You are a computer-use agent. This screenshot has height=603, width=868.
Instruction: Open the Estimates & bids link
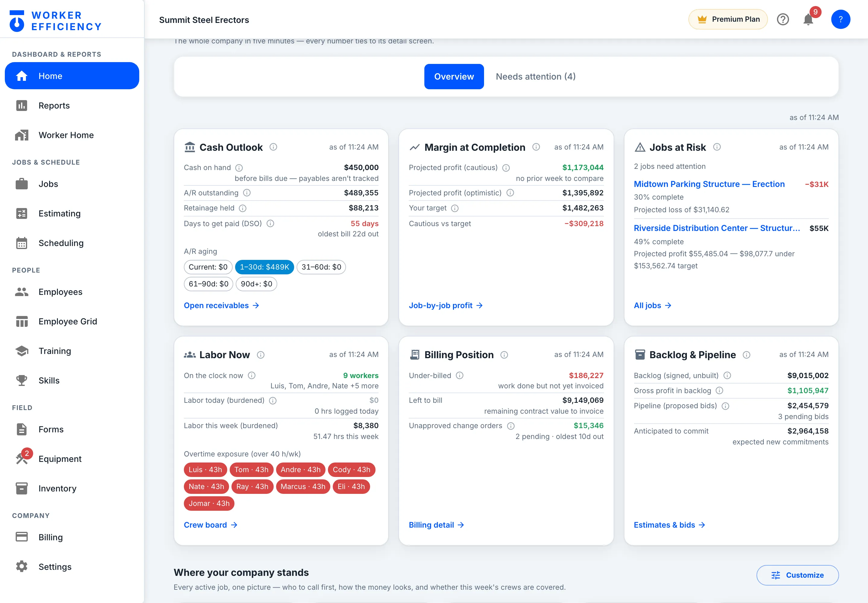click(x=669, y=525)
